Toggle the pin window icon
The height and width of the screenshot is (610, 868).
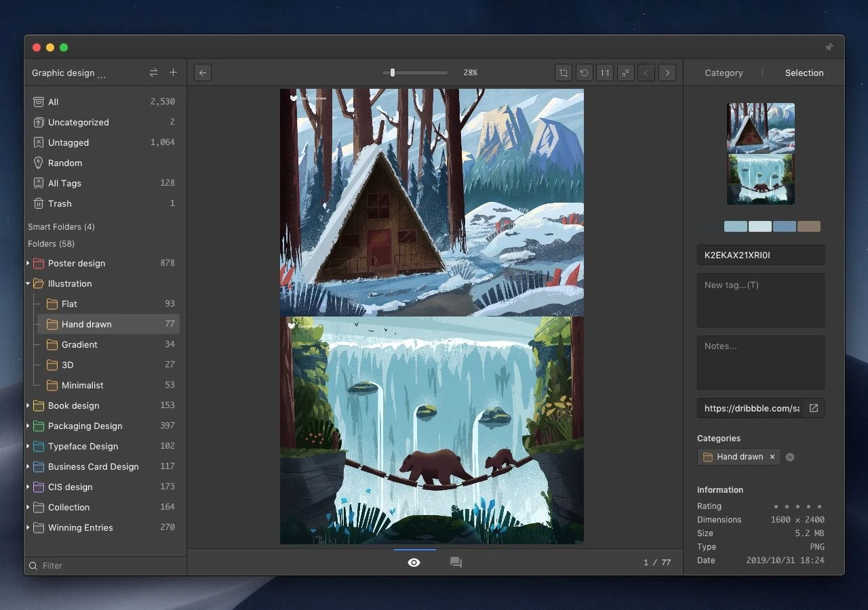click(x=829, y=47)
